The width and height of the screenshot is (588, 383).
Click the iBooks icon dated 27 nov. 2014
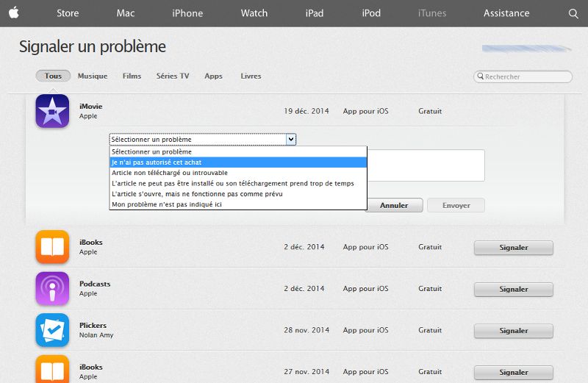tap(52, 369)
